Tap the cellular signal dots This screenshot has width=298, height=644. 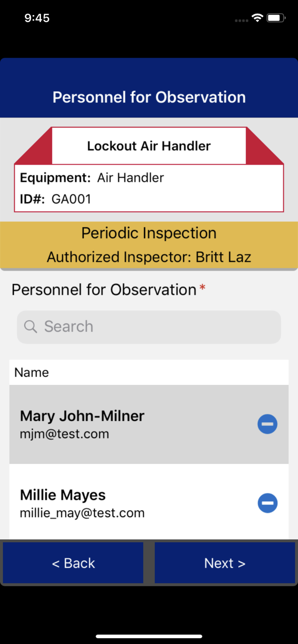point(242,21)
